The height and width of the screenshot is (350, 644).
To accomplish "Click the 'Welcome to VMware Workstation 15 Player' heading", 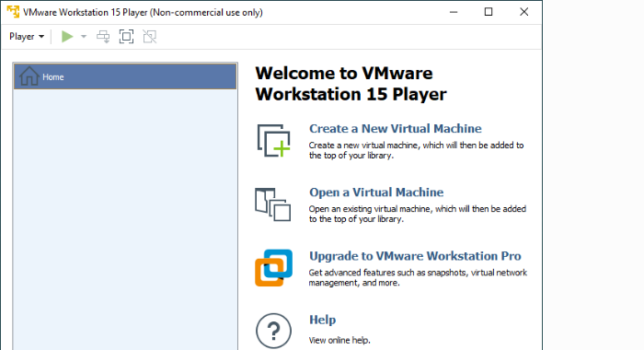I will click(351, 84).
